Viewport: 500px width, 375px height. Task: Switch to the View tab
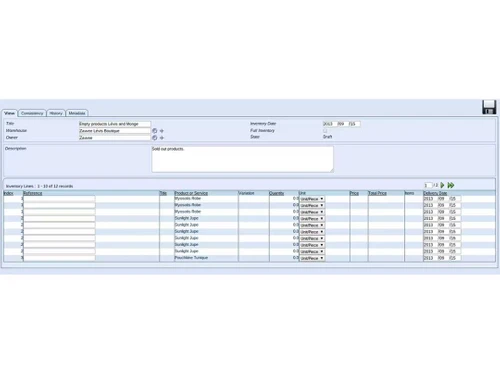[x=9, y=113]
